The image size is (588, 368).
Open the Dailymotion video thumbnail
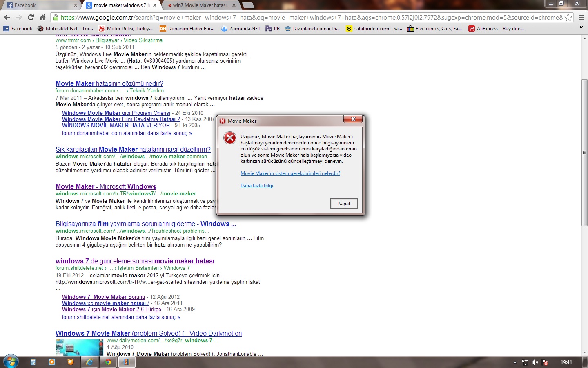pyautogui.click(x=79, y=348)
